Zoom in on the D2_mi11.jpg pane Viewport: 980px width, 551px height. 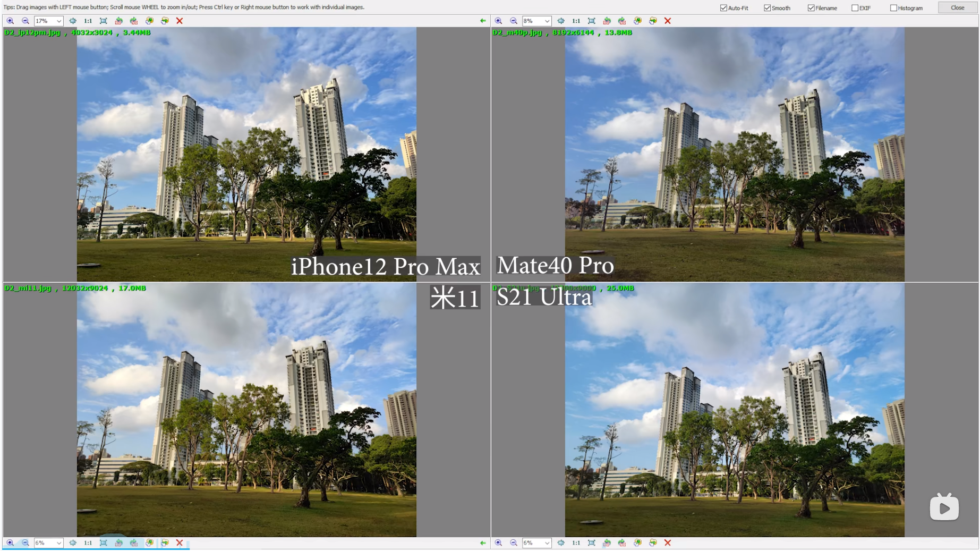pos(10,542)
